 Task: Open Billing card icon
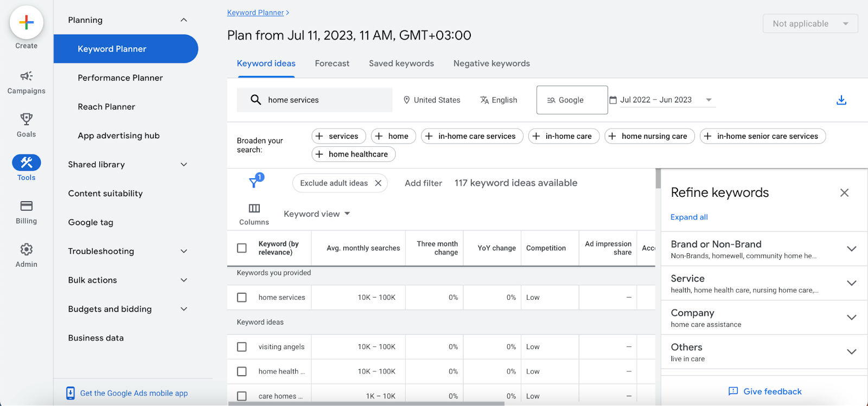26,206
